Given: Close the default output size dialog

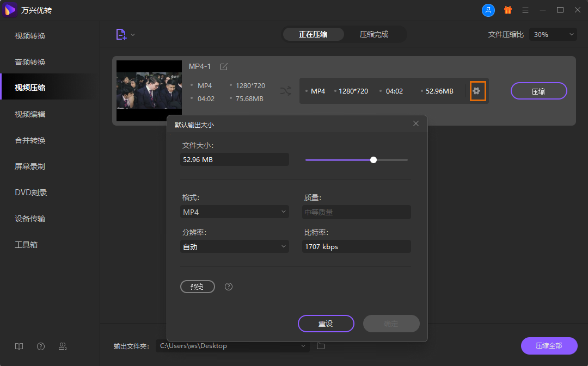Looking at the screenshot, I should point(416,124).
